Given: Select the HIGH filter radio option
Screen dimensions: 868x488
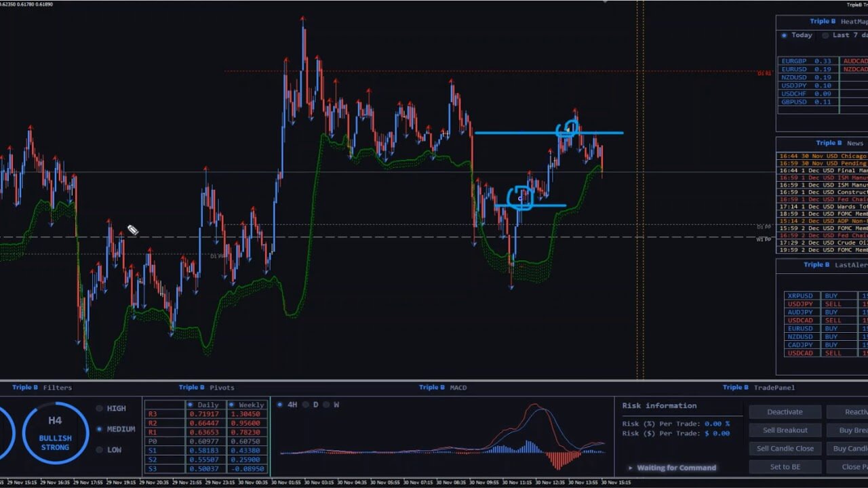Looking at the screenshot, I should tap(100, 409).
